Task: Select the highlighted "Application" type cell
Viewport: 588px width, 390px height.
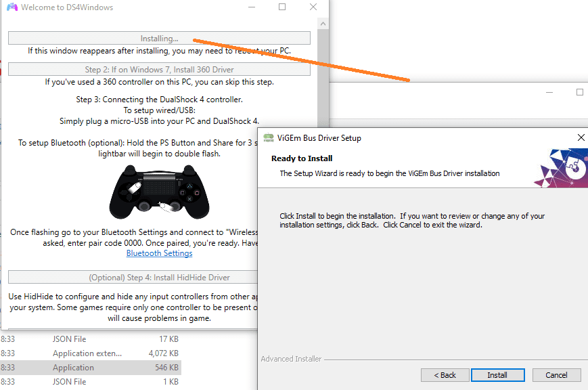Action: (74, 368)
